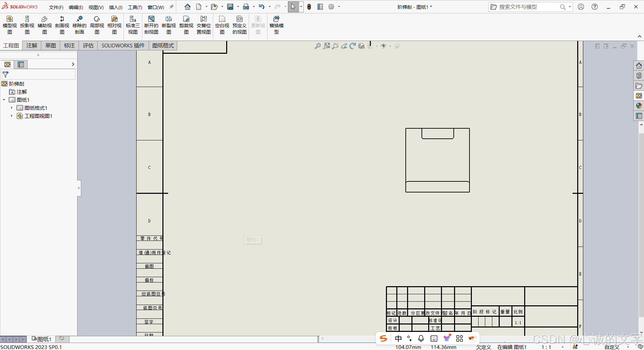Viewport: 644px width, 350px height.
Task: Open the 文件(F) menu
Action: (x=56, y=7)
